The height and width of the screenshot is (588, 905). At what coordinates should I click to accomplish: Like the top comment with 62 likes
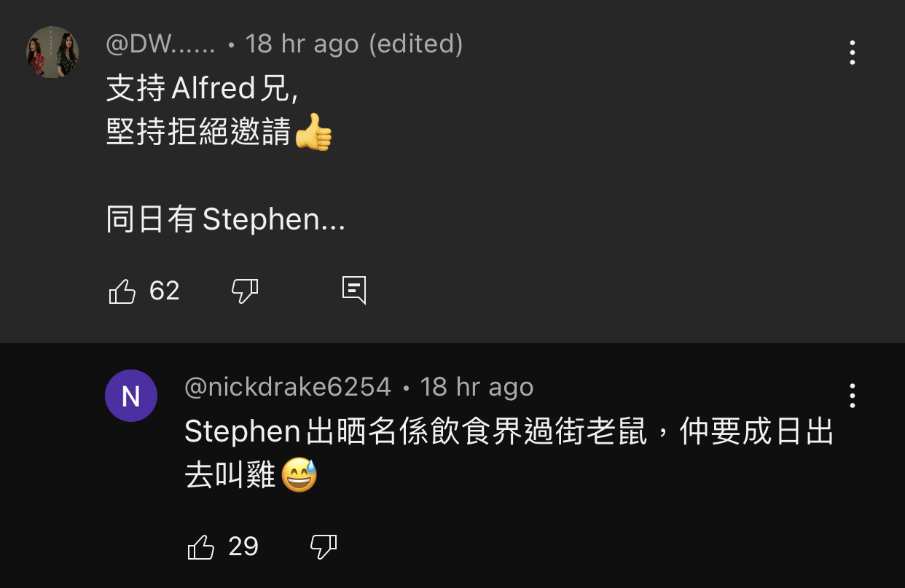[122, 291]
